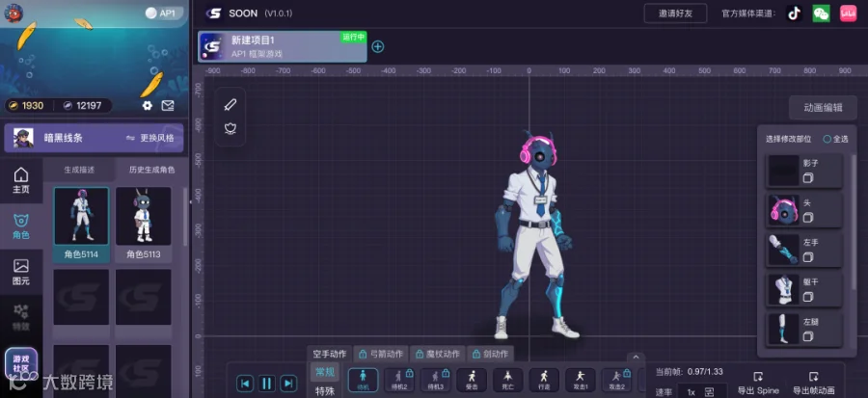Check the 躯干 torso part checkbox
The height and width of the screenshot is (398, 868).
(x=807, y=297)
